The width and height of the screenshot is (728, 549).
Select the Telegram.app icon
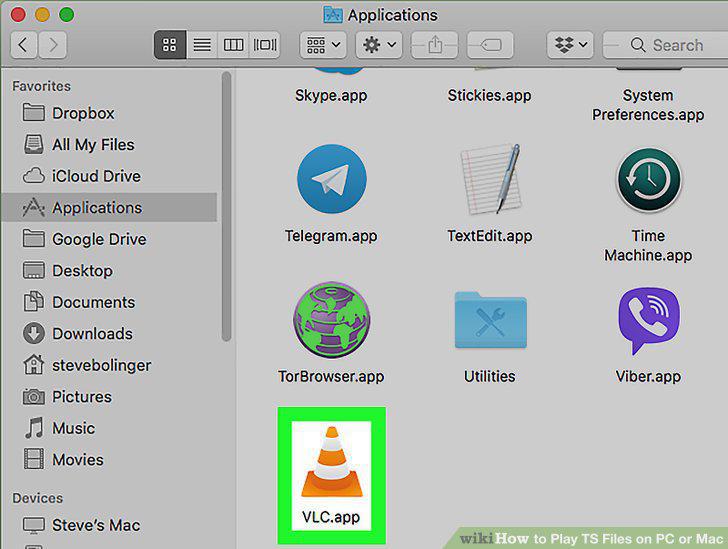click(332, 179)
